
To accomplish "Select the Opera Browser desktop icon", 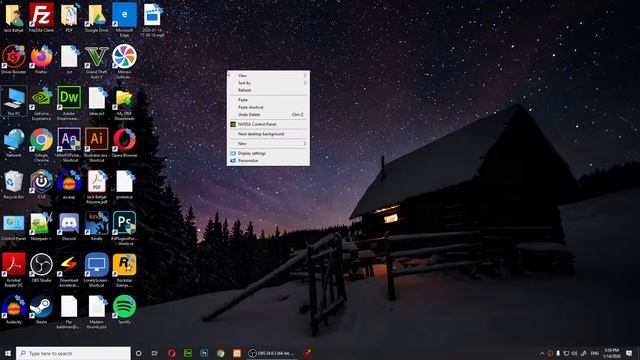I will (x=124, y=142).
